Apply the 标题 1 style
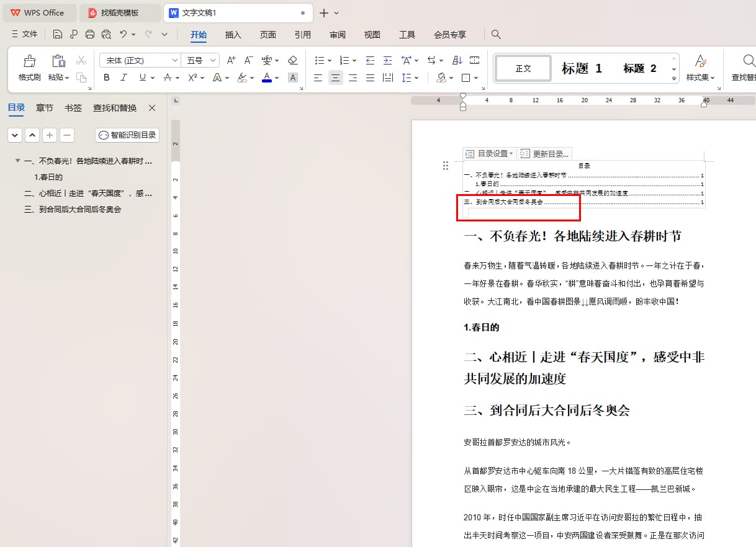The image size is (756, 547). tap(582, 69)
